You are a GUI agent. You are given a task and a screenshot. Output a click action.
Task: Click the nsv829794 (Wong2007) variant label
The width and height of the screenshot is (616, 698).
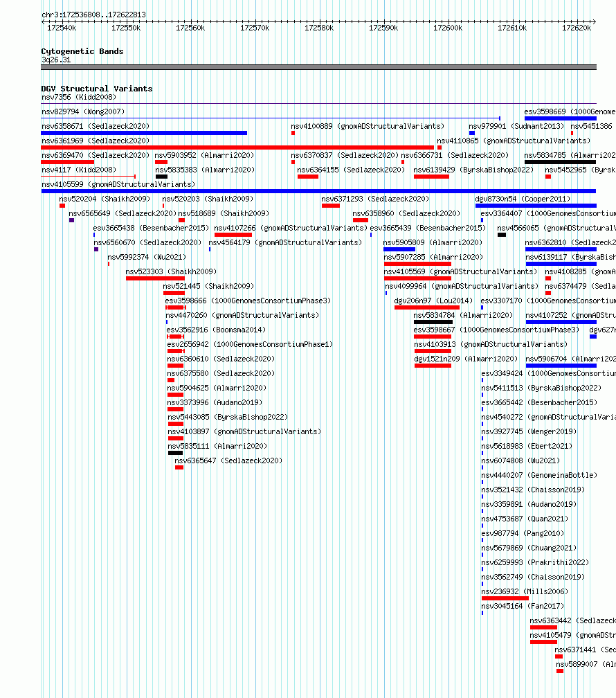(x=83, y=111)
